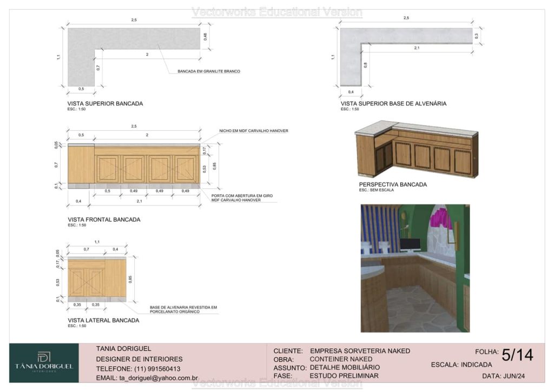Click the 'Bancada em Granilite Branco' annotation

pos(208,71)
